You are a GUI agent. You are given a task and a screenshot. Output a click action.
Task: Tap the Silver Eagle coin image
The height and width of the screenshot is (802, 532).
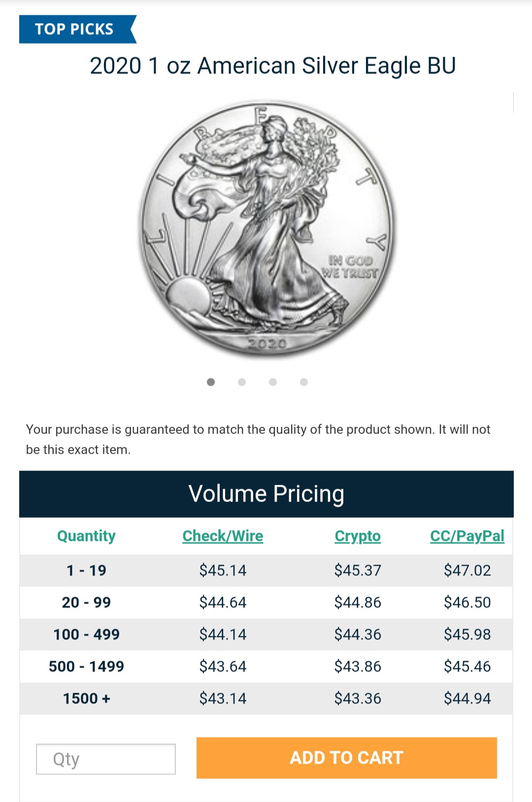(x=266, y=228)
